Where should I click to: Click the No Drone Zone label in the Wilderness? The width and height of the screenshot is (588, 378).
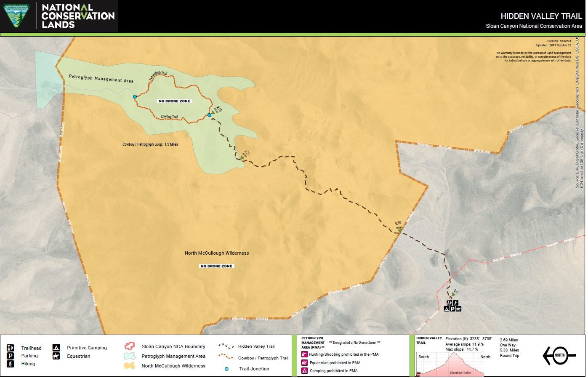click(216, 266)
